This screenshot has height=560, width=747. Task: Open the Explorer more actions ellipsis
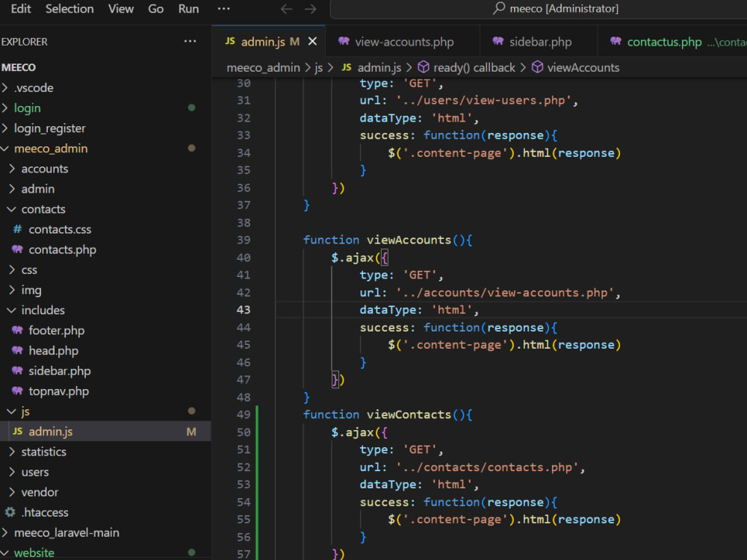tap(190, 41)
